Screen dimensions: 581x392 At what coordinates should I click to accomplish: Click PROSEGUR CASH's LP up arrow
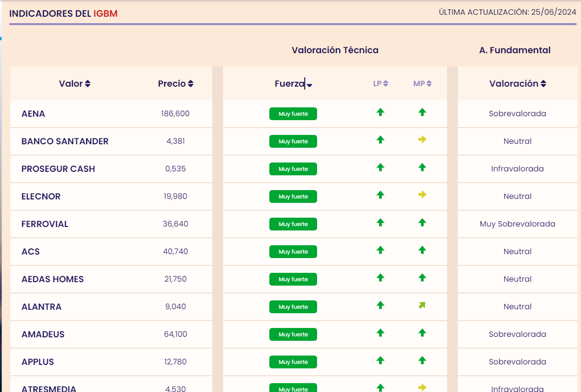click(x=381, y=167)
